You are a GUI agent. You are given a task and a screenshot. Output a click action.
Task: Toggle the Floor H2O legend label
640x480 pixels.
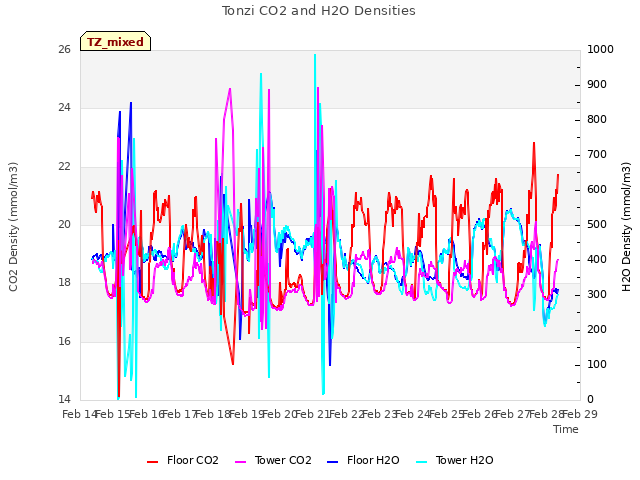373,460
